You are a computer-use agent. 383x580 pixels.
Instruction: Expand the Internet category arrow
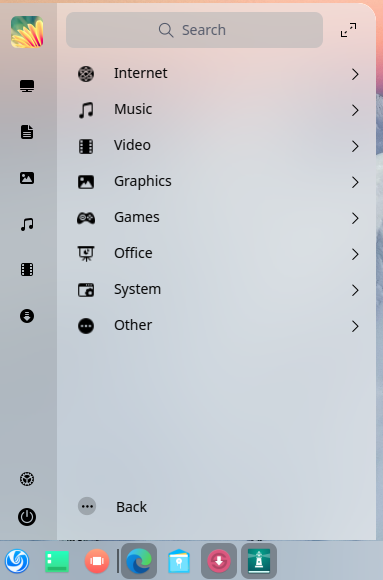[x=355, y=74]
